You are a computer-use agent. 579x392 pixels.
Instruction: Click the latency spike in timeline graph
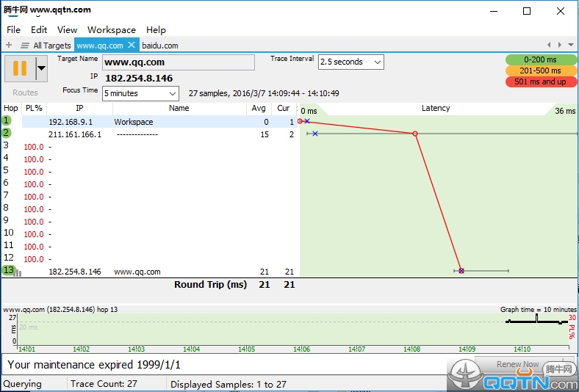(536, 318)
